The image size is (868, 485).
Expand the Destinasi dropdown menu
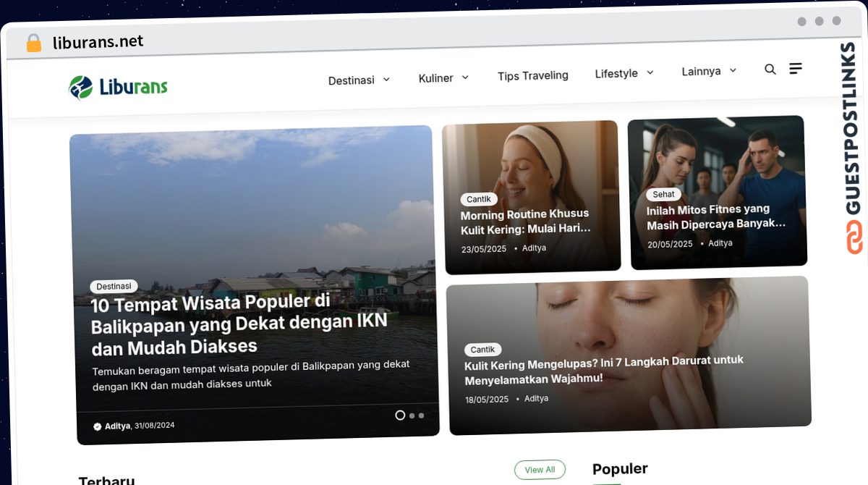tap(359, 80)
